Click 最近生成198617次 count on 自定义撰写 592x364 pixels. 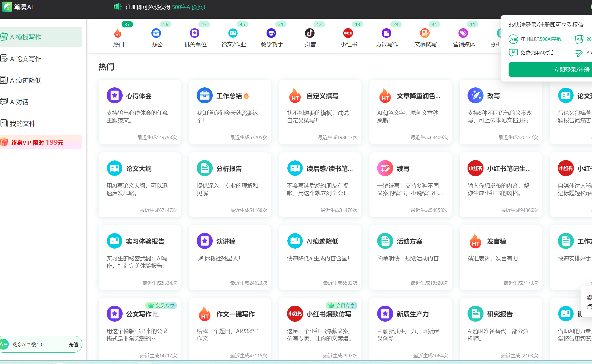pyautogui.click(x=337, y=137)
